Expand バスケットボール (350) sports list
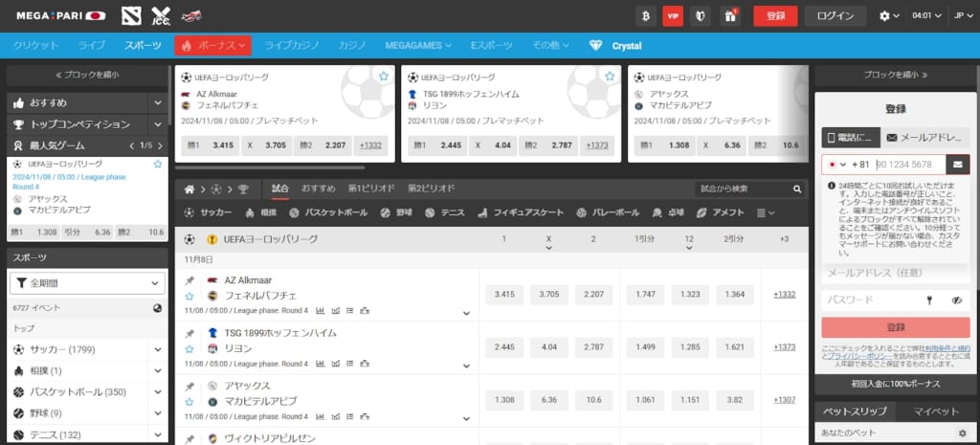The width and height of the screenshot is (980, 445). click(x=158, y=391)
